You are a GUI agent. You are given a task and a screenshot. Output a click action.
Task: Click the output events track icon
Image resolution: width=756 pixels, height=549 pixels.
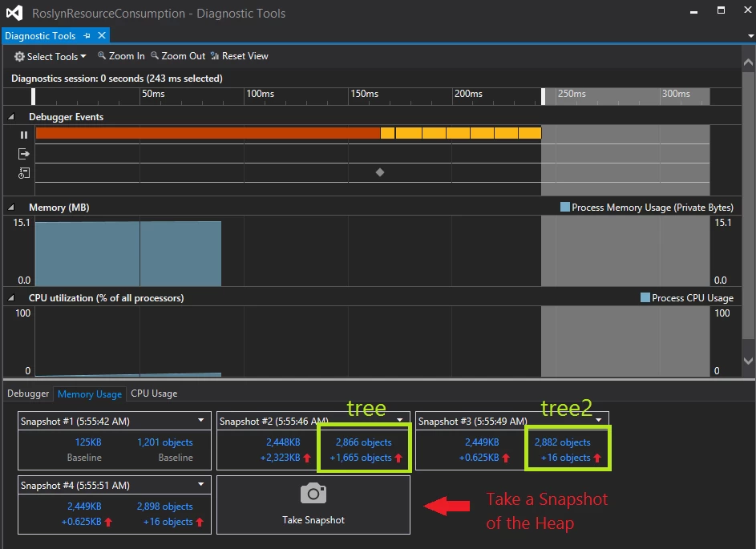23,154
